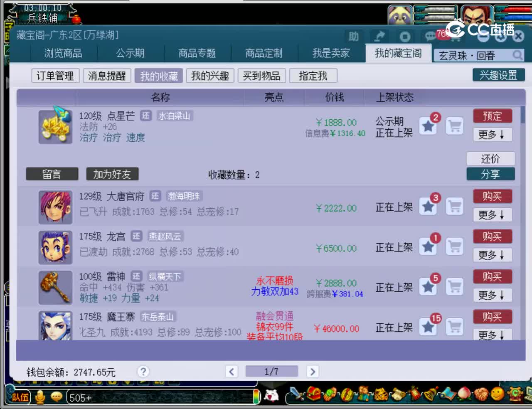Click the 留言 message button
Viewport: 532px width, 409px height.
pos(52,174)
